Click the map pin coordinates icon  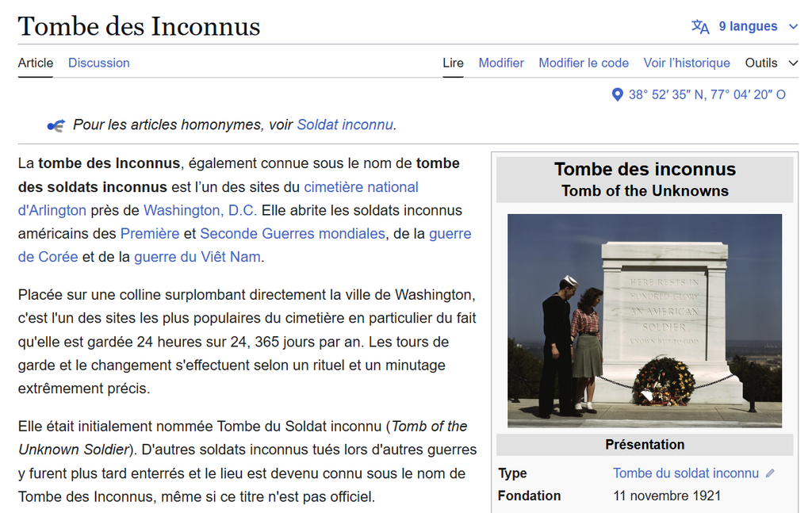(x=617, y=94)
